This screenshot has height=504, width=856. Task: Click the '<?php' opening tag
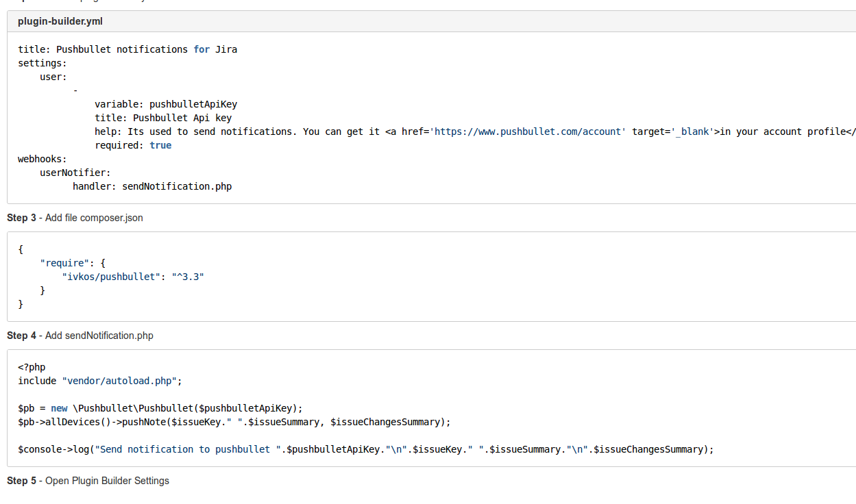[x=32, y=367]
